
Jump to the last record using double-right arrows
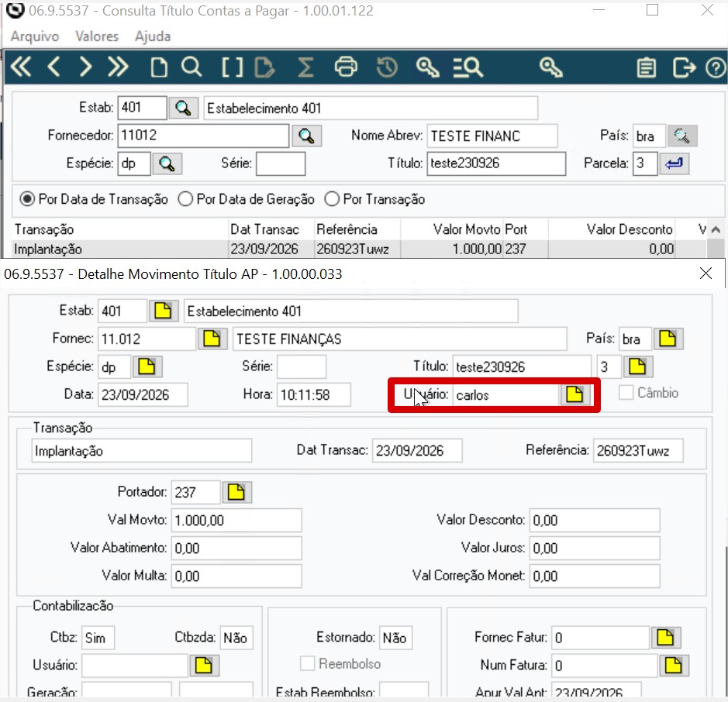click(118, 67)
